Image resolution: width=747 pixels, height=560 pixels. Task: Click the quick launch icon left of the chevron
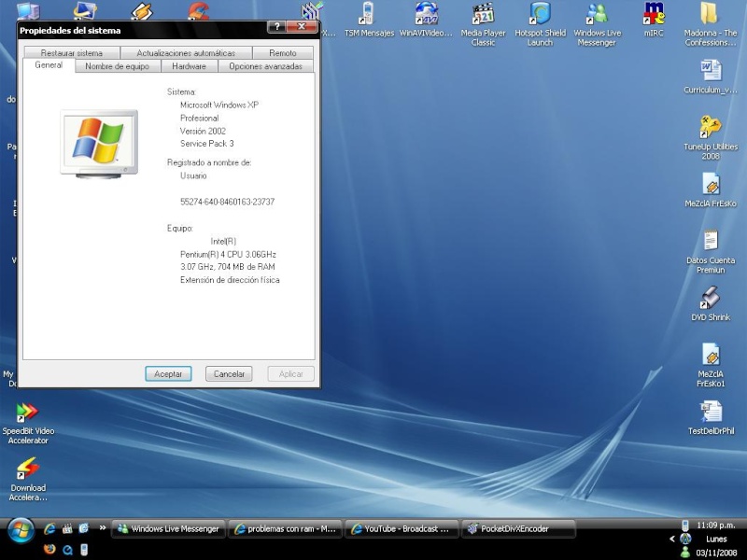click(x=84, y=528)
